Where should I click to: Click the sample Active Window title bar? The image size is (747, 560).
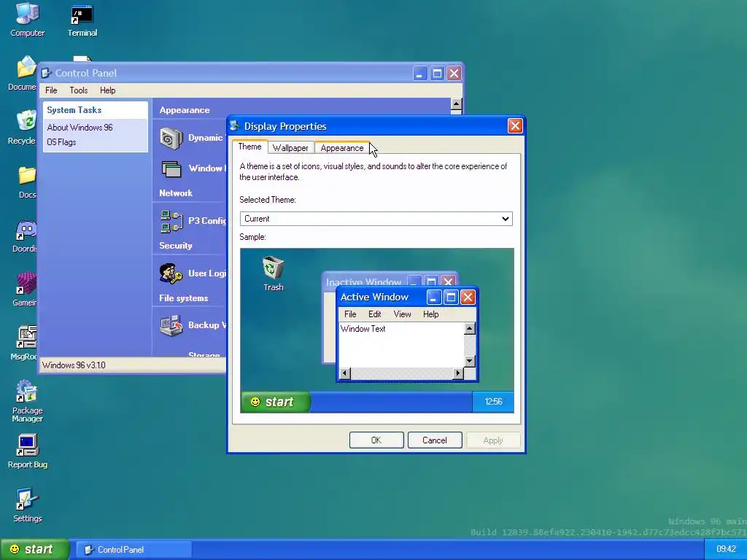click(x=407, y=297)
